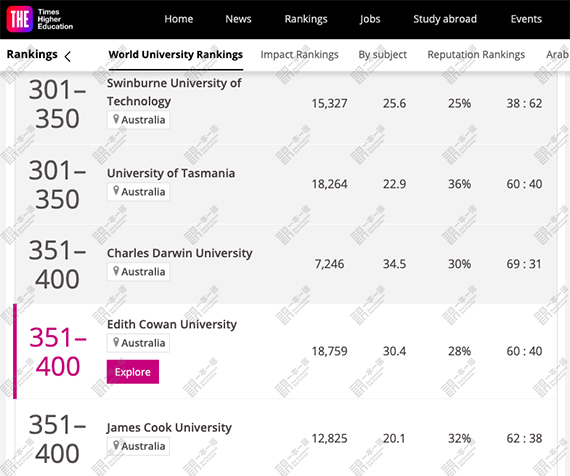Click the 30.4 students per staff value
The image size is (570, 476).
pos(394,351)
